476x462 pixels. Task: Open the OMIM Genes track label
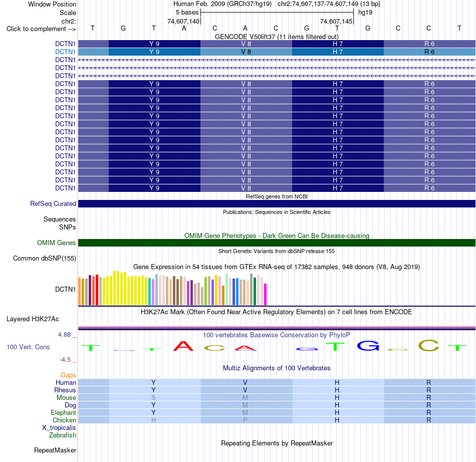click(56, 243)
